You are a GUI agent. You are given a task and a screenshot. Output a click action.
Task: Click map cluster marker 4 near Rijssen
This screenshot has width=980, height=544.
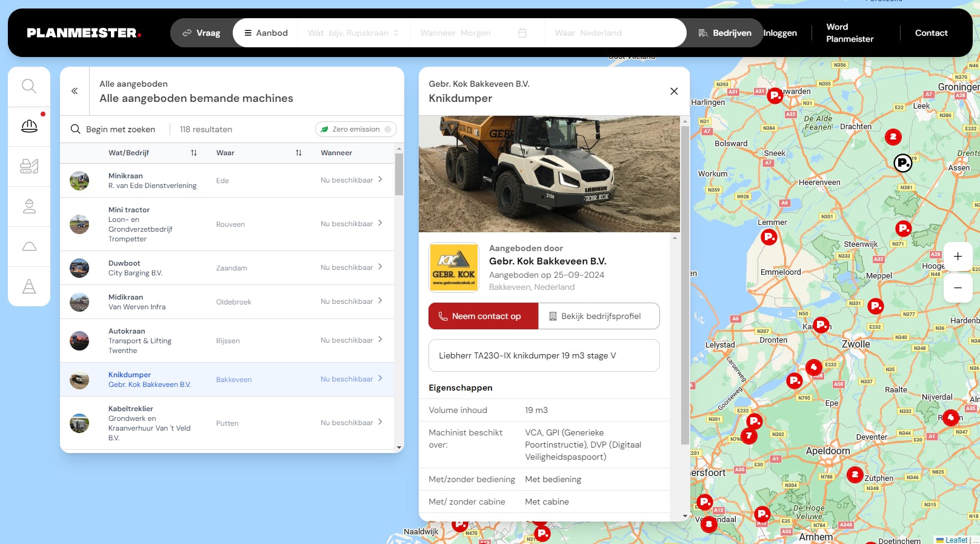[950, 418]
